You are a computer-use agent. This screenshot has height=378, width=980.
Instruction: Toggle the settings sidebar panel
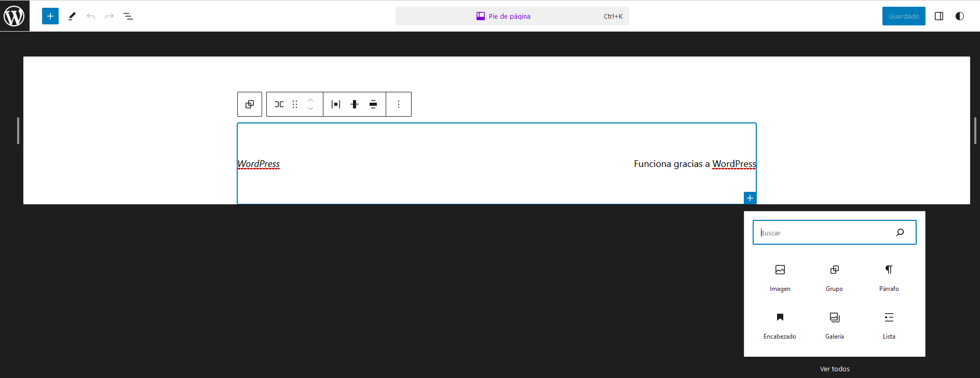click(939, 16)
